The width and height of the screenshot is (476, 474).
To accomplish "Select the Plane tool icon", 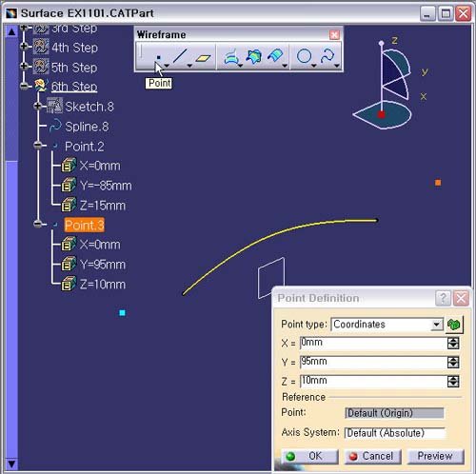I will [x=203, y=58].
